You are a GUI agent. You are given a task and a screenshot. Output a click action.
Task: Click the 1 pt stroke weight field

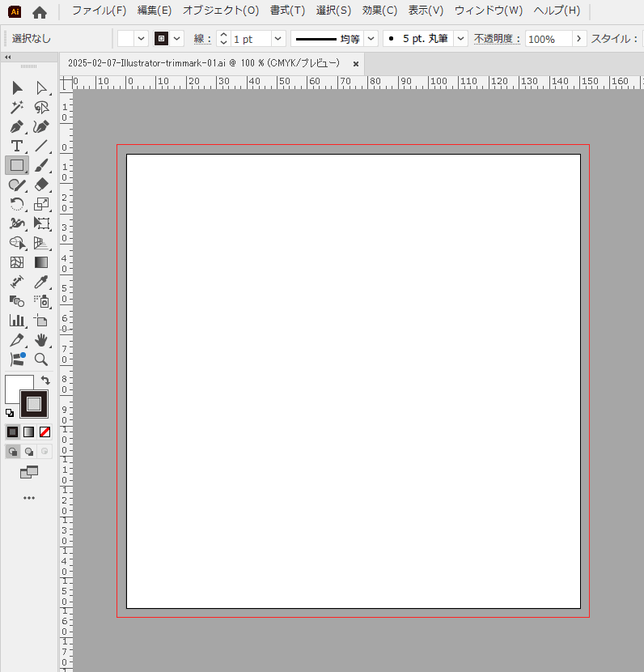point(252,39)
